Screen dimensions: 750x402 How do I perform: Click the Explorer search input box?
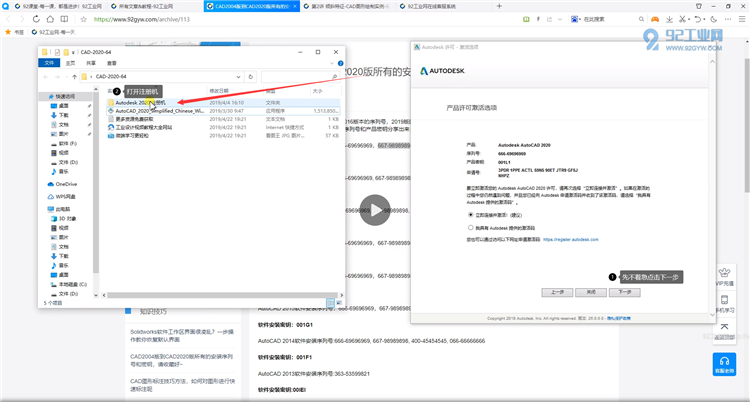pos(301,77)
